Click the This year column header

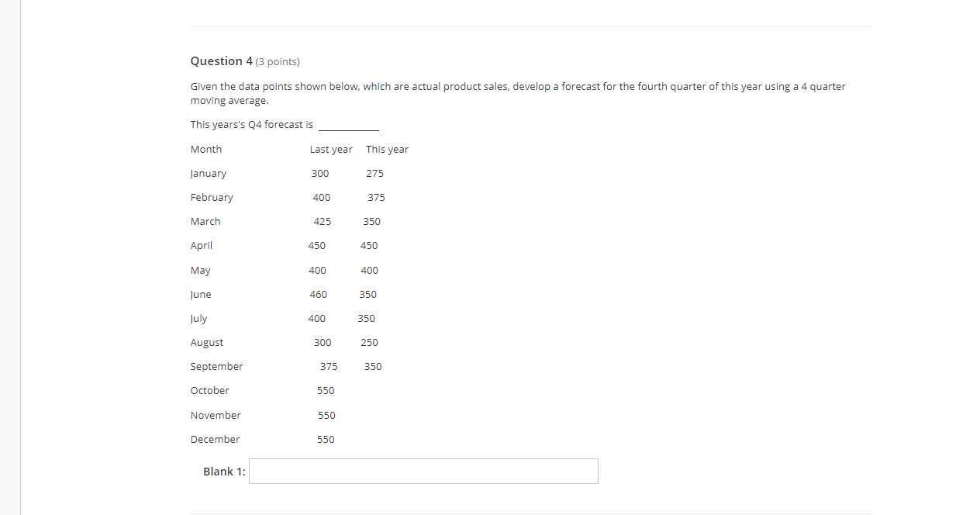point(387,149)
